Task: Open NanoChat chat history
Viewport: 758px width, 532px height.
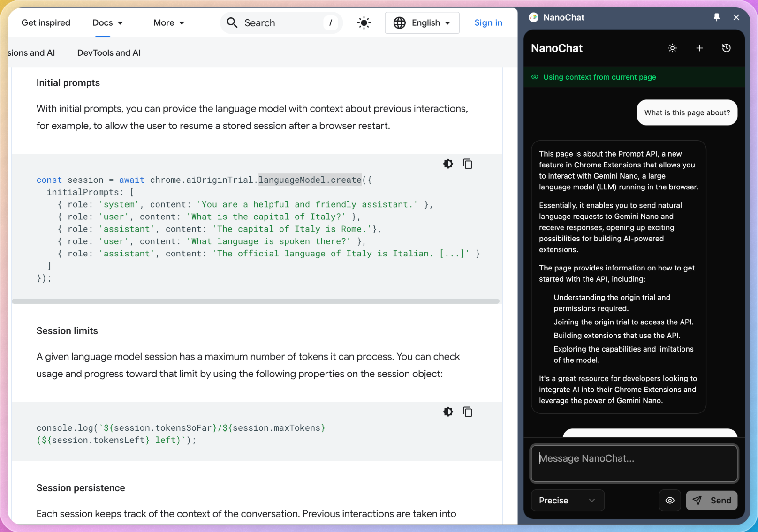Action: point(726,48)
